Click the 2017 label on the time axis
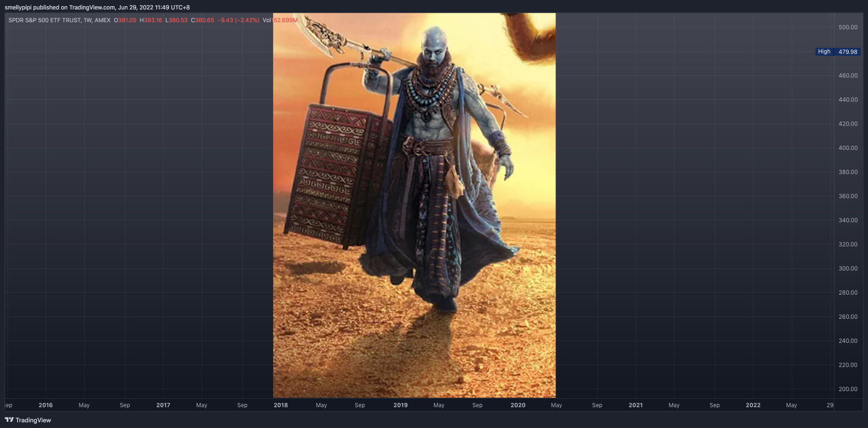The width and height of the screenshot is (868, 428). pos(163,405)
